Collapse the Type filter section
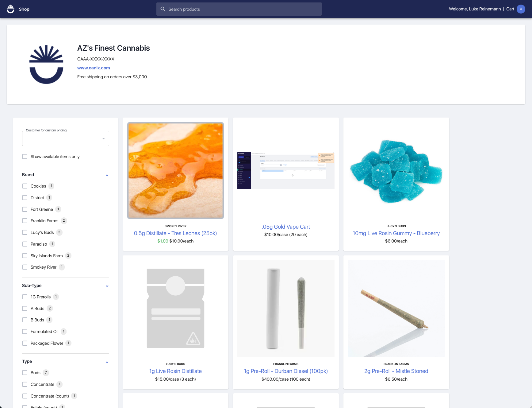Screen dimensions: 532x408 pos(107,362)
